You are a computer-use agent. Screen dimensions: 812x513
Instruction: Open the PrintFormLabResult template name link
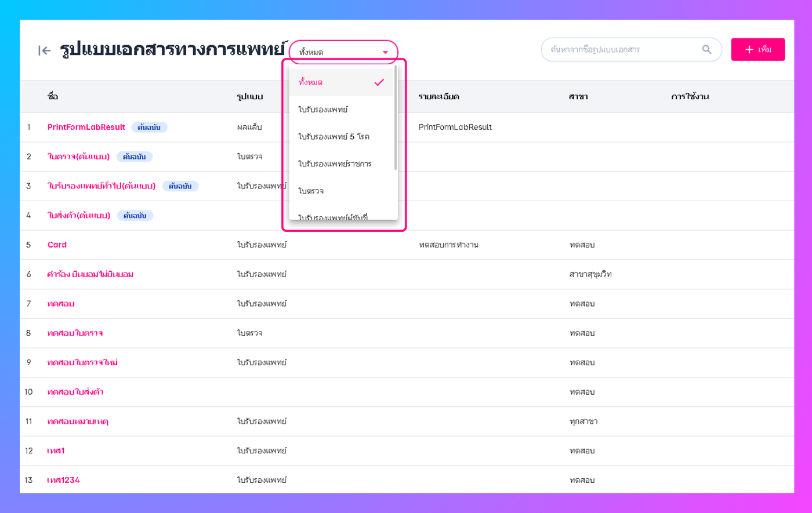click(x=86, y=127)
